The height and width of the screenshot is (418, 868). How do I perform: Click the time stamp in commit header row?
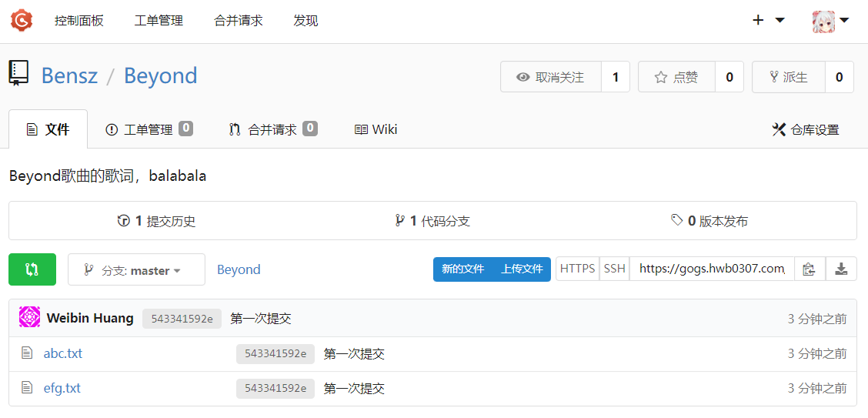click(x=817, y=319)
